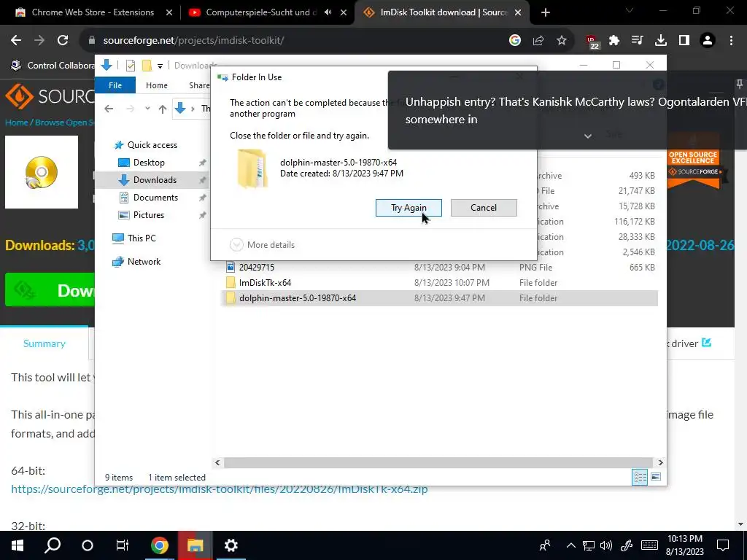Switch Explorer to details view
Screen dimensions: 747x560
pos(640,477)
